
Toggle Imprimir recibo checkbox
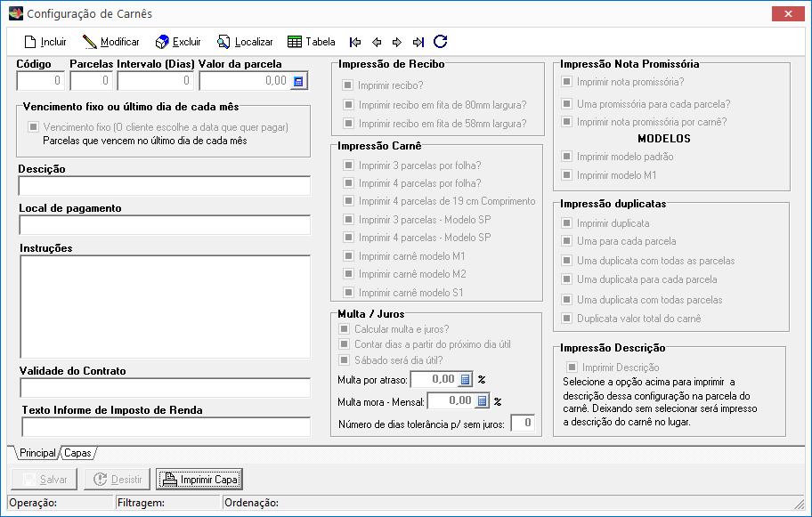(x=347, y=85)
